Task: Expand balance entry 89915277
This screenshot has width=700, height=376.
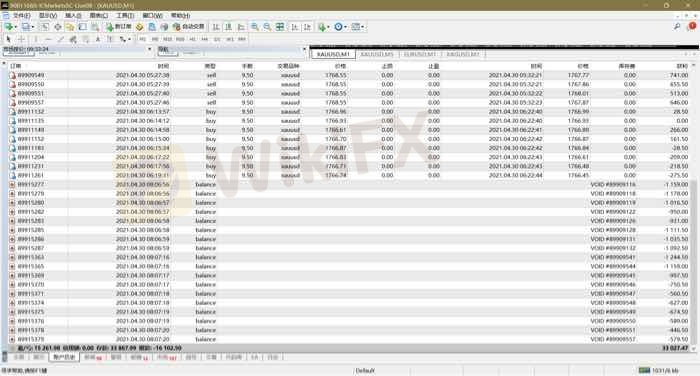Action: (x=12, y=184)
